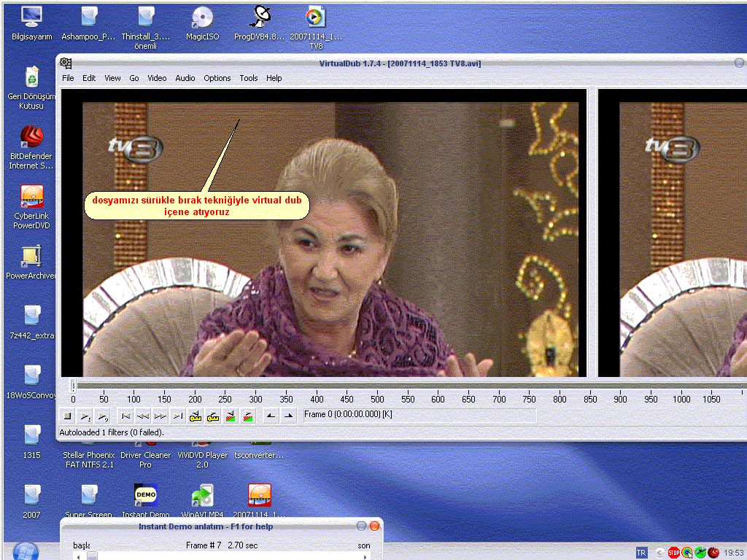Click the VirtualDub gear icon in title bar
This screenshot has width=747, height=560.
pyautogui.click(x=66, y=63)
